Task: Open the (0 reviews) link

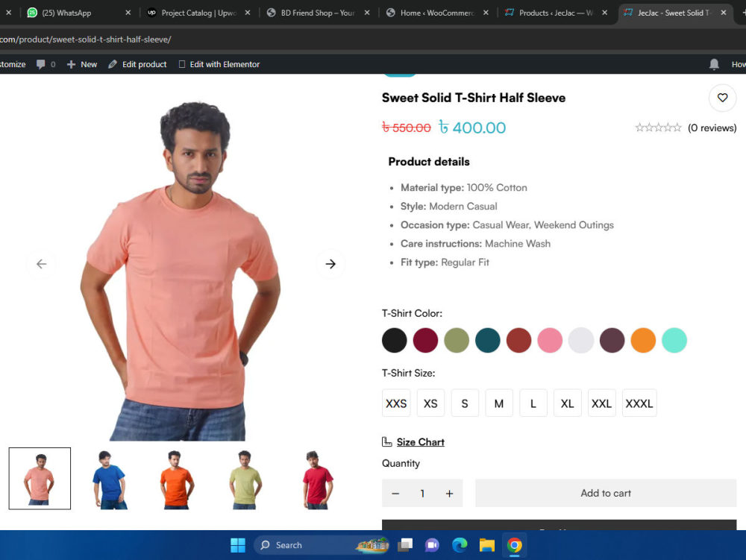Action: coord(712,128)
